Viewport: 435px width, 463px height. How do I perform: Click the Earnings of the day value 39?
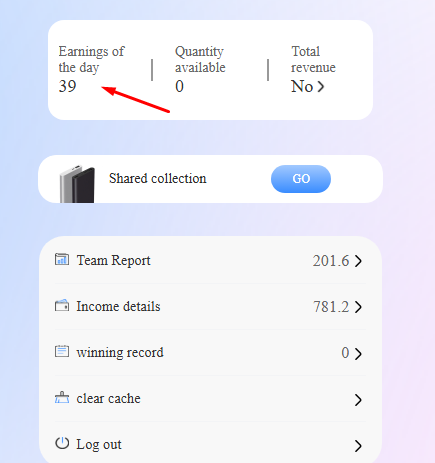[x=68, y=86]
